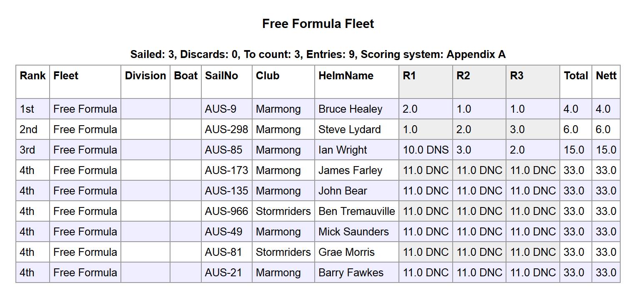Click the Total column header

pos(576,76)
